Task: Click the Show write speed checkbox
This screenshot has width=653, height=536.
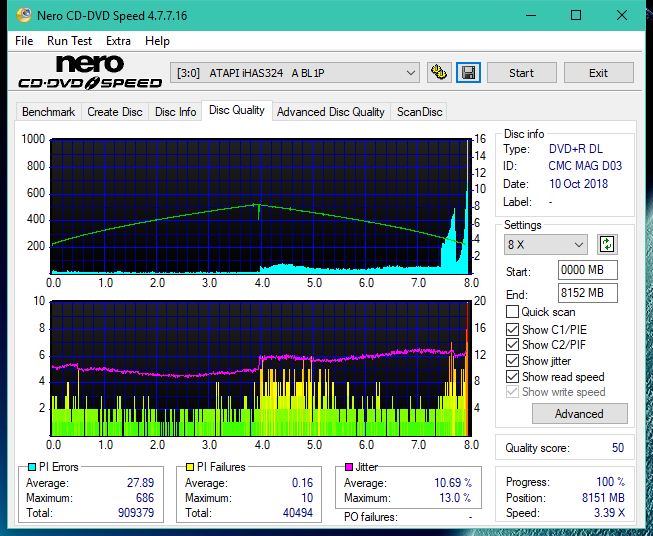Action: [x=512, y=392]
